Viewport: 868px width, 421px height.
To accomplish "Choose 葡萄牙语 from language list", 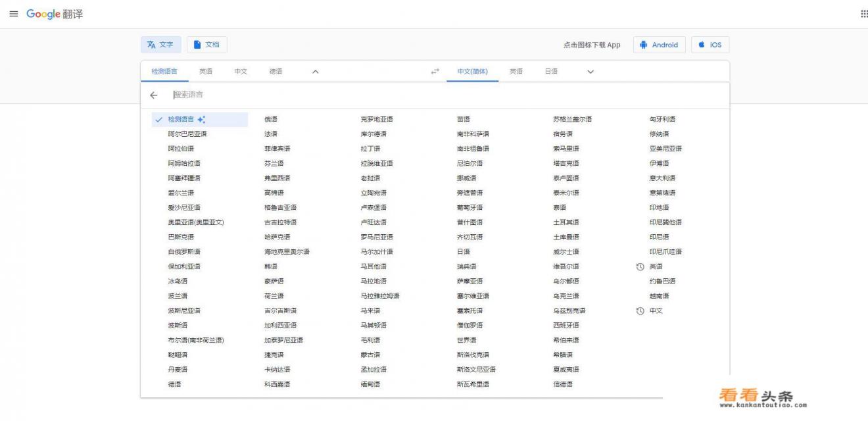I will tap(470, 207).
